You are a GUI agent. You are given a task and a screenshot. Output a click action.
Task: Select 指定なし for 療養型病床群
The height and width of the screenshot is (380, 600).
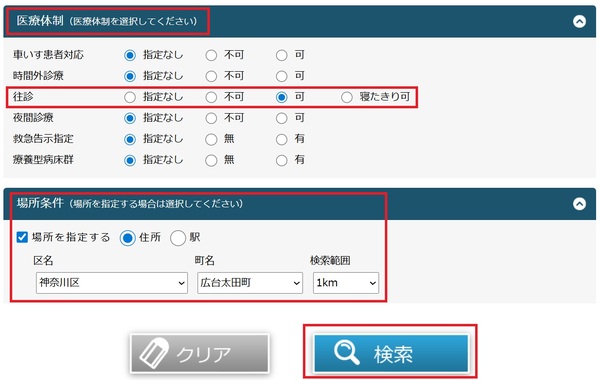130,160
